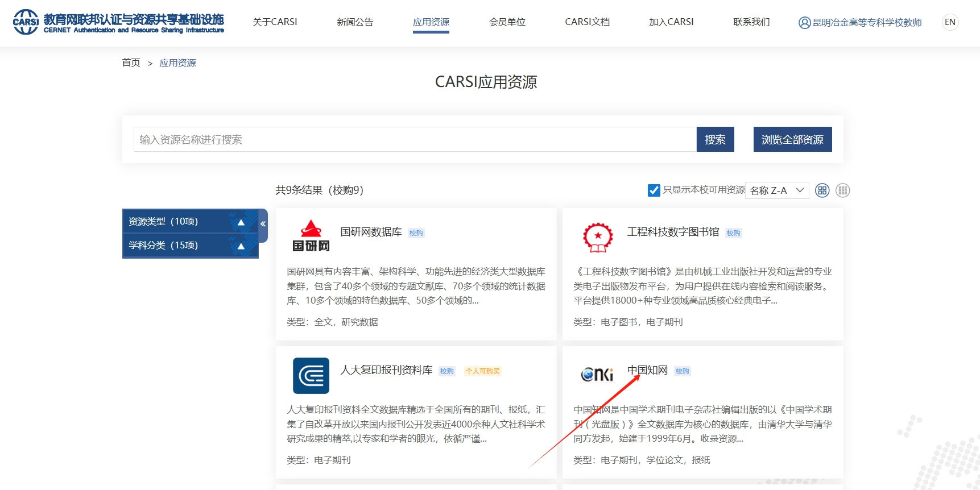Click 昆明冶金高等专科学校教师 username
This screenshot has width=980, height=490.
tap(867, 23)
